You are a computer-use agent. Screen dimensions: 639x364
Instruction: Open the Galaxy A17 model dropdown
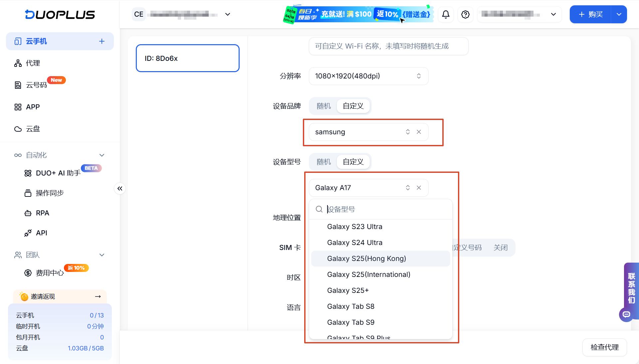pyautogui.click(x=368, y=188)
